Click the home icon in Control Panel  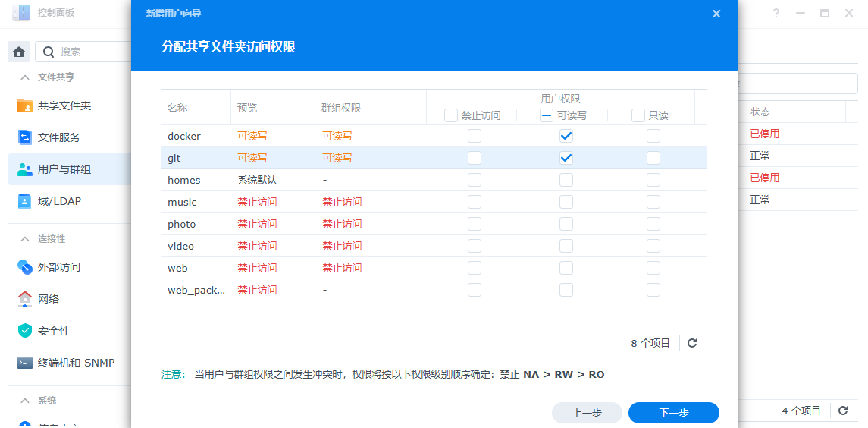pyautogui.click(x=19, y=52)
